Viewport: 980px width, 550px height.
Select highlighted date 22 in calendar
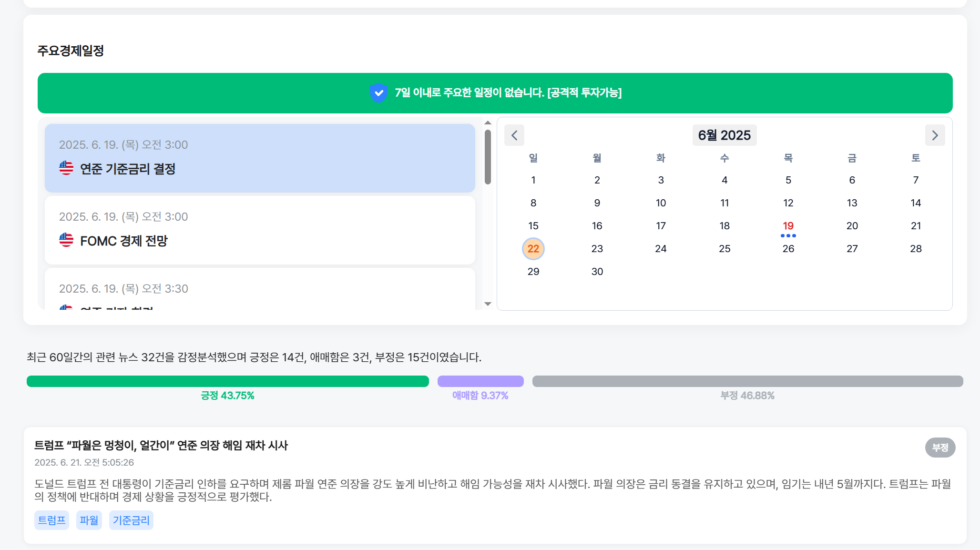pos(533,249)
